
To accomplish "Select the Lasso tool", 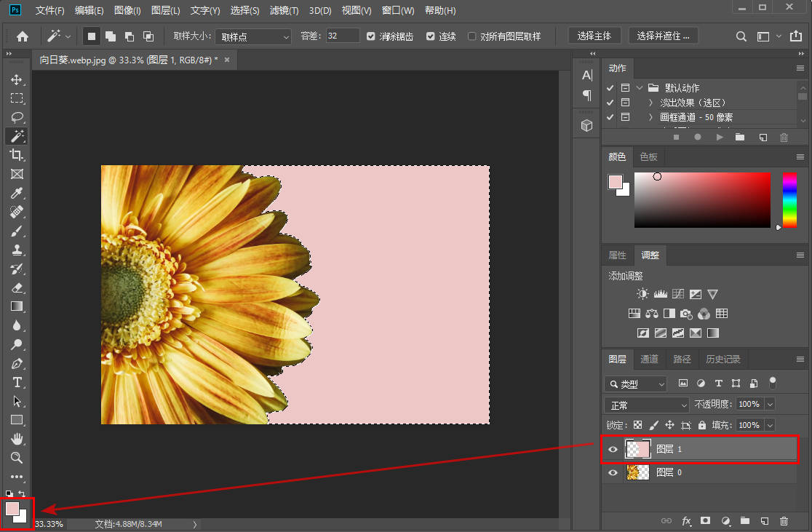I will (x=17, y=117).
